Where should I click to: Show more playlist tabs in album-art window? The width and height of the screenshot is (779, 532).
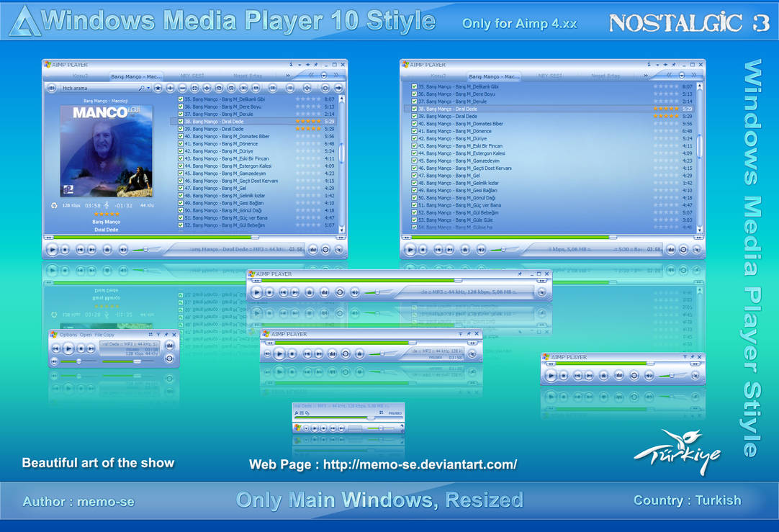click(288, 76)
